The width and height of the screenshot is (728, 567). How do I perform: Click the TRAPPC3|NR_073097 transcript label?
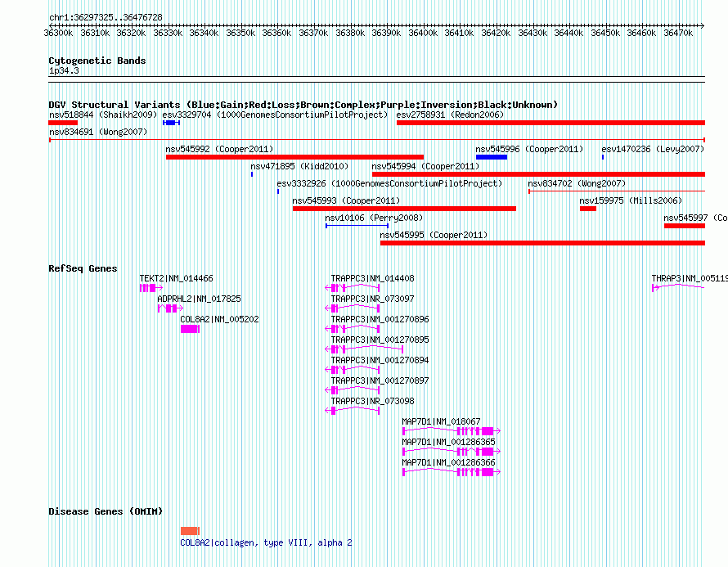tap(372, 299)
